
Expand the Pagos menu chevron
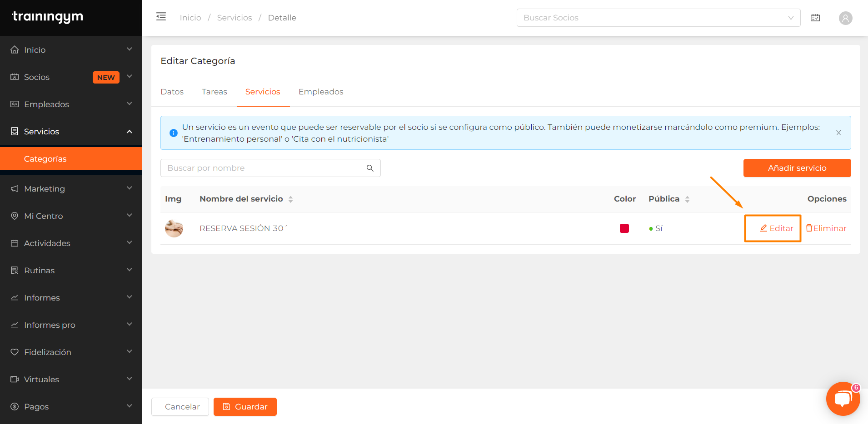[x=130, y=406]
